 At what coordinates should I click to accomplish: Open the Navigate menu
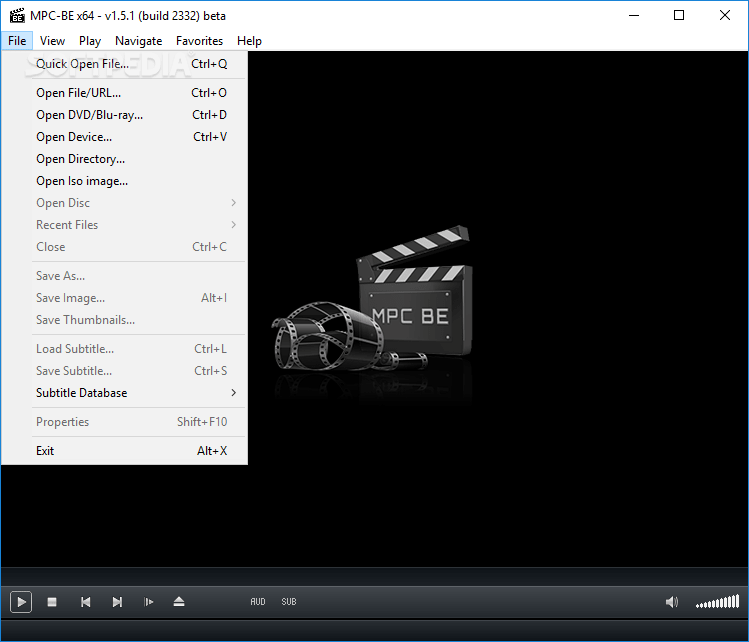[x=139, y=41]
